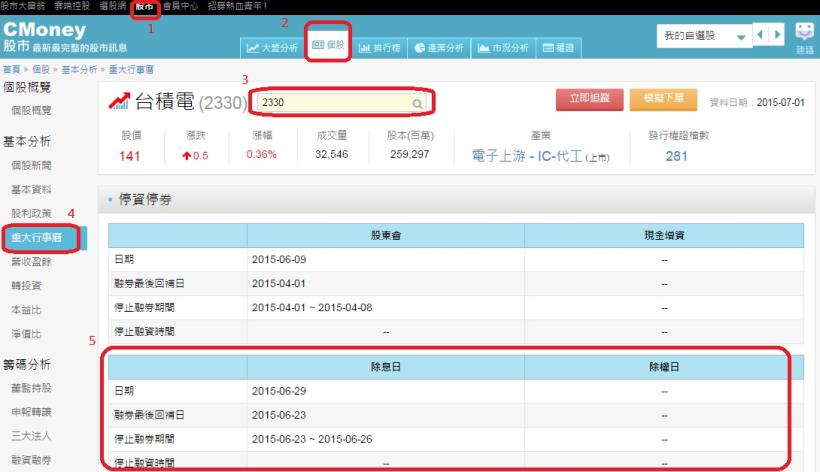Open 選股網 in the top black bar
820x472 pixels.
[x=112, y=6]
